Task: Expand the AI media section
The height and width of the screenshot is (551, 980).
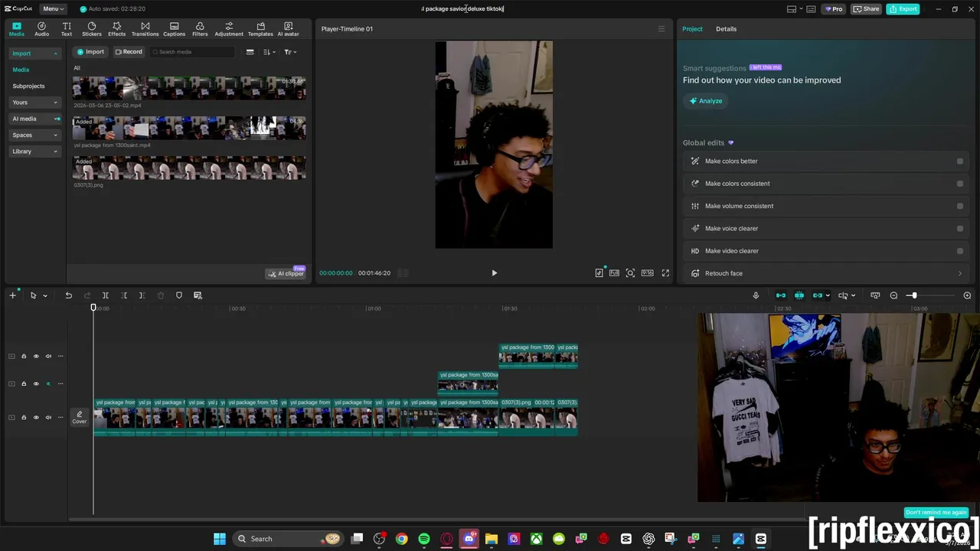Action: 34,119
